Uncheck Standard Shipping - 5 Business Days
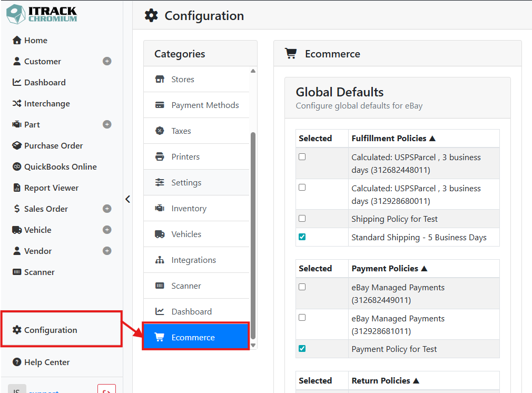Image resolution: width=532 pixels, height=393 pixels. (302, 237)
